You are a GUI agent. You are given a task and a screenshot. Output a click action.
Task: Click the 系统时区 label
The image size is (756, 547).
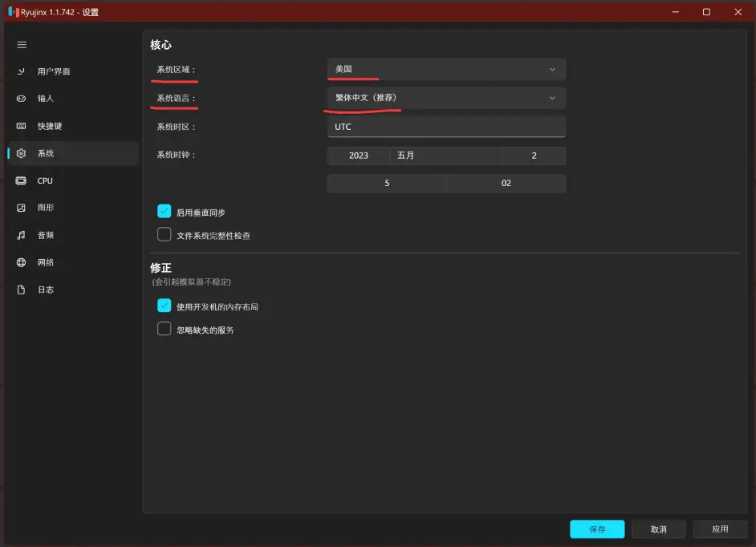click(176, 127)
